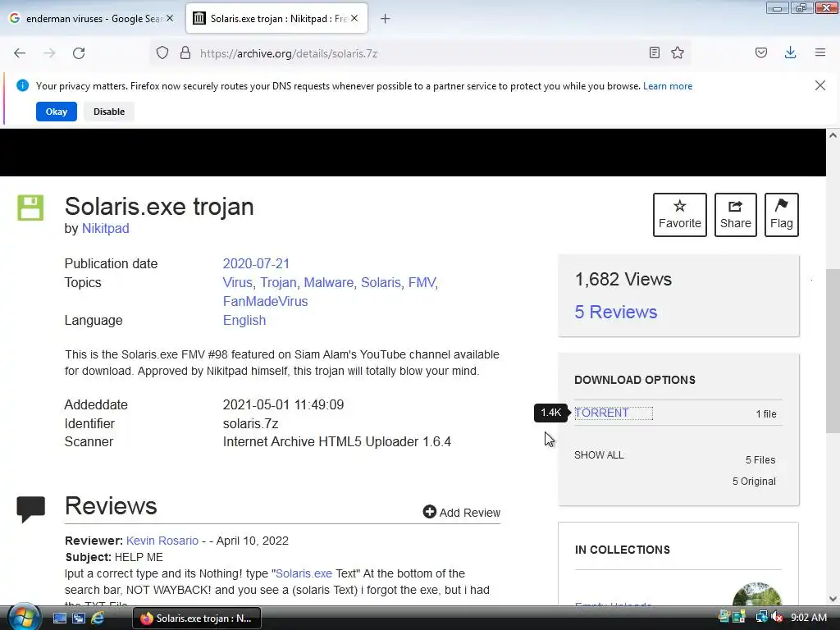Open the network tray icon
The width and height of the screenshot is (840, 630).
click(760, 618)
